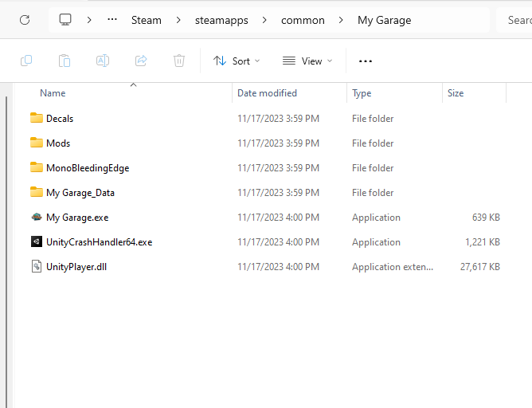Go to common in breadcrumb

point(303,20)
